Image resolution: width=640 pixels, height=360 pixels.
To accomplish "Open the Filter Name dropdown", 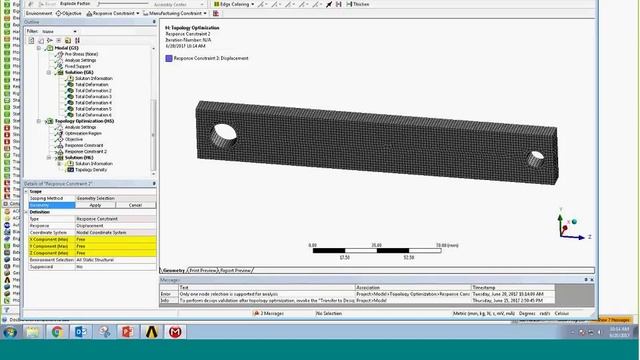I will [59, 31].
